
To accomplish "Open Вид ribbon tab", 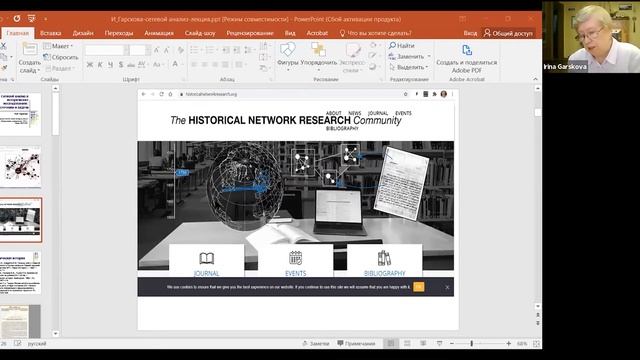I will (290, 33).
